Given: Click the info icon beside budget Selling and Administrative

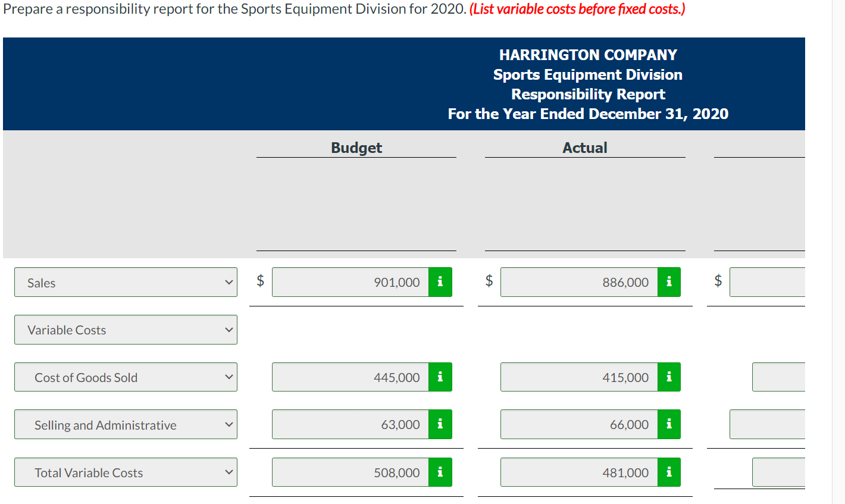Looking at the screenshot, I should (x=440, y=424).
